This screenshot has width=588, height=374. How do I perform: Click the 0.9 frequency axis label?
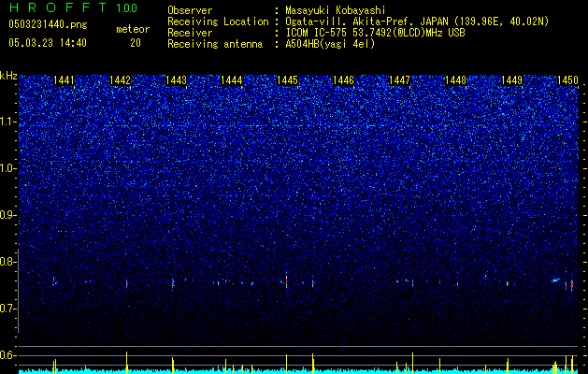coord(7,215)
